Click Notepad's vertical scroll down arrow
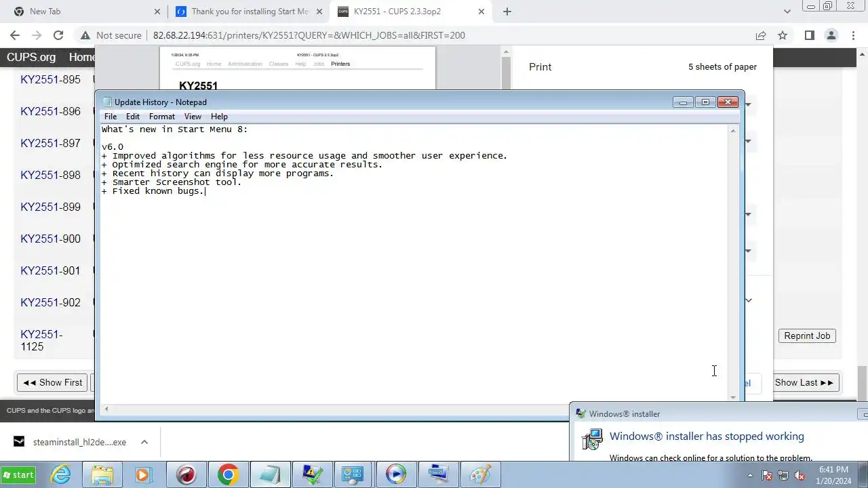Viewport: 868px width, 488px height. [733, 397]
